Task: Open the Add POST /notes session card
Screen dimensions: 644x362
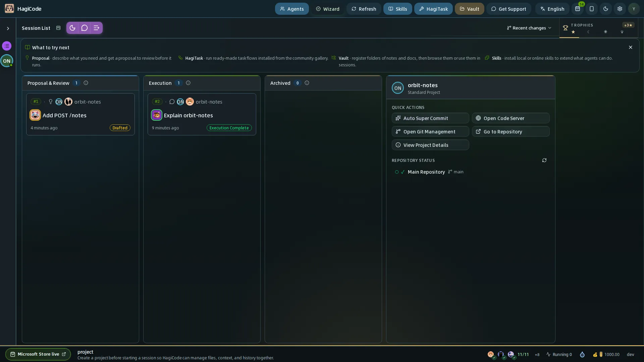Action: pos(80,114)
